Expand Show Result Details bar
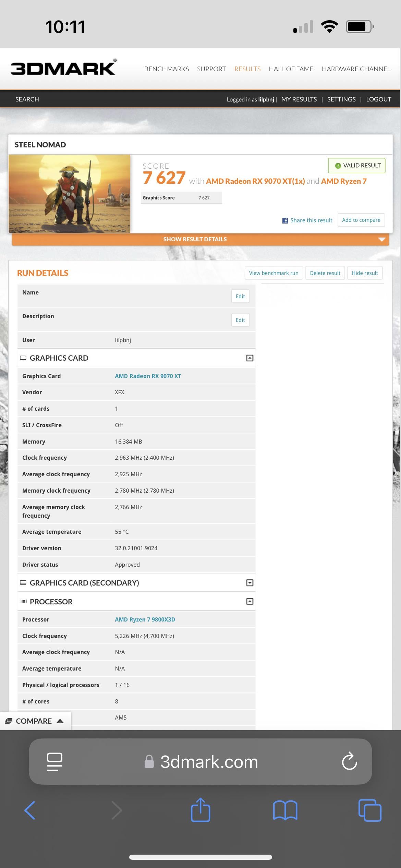The height and width of the screenshot is (868, 401). pos(200,239)
